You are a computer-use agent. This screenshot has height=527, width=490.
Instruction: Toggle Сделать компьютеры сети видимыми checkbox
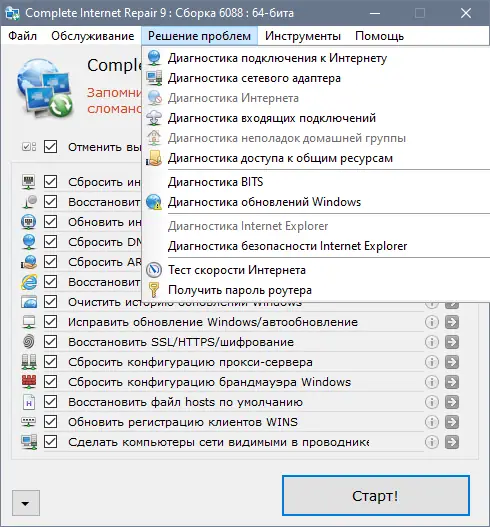coord(50,442)
